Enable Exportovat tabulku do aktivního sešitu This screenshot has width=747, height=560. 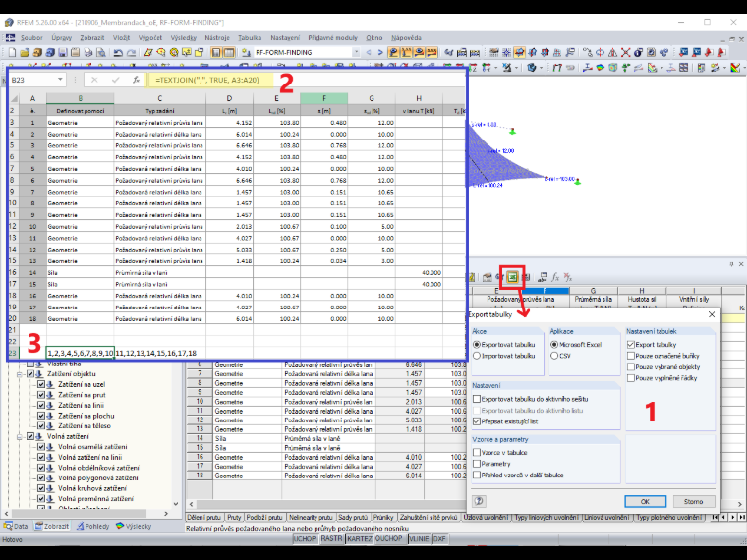click(477, 399)
